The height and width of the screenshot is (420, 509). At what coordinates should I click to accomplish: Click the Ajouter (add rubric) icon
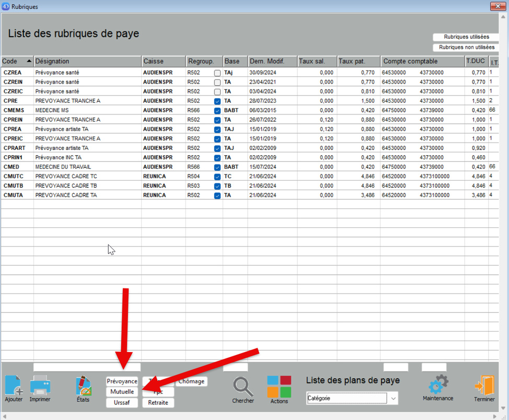point(14,386)
